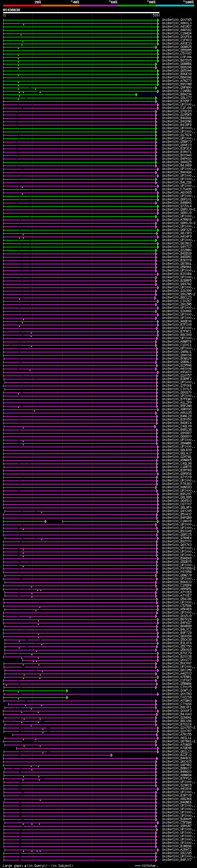This screenshot has width=197, height=868.
Task: Select label UniRef100_B7GC79
Action: 177,653
